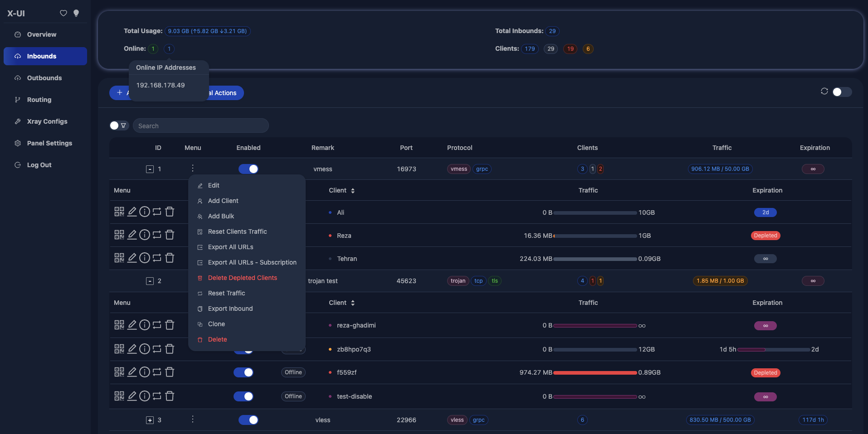Delete client test-disable via trash icon

(170, 396)
